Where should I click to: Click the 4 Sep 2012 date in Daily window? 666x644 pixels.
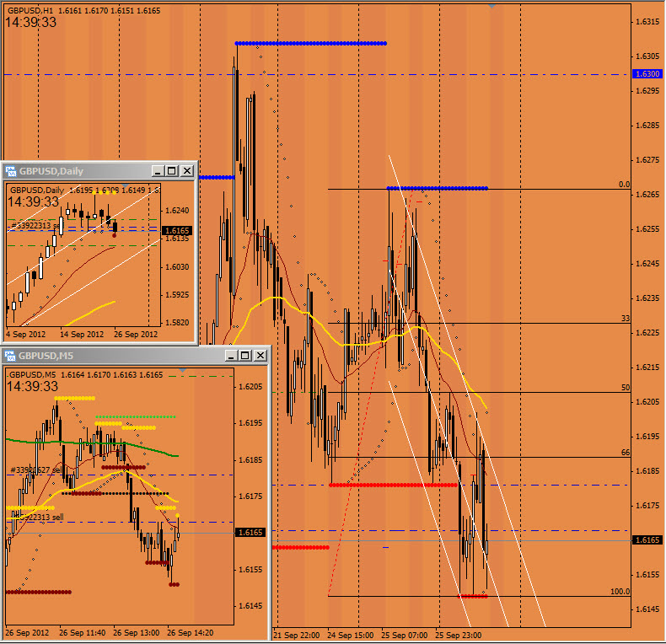pyautogui.click(x=25, y=334)
